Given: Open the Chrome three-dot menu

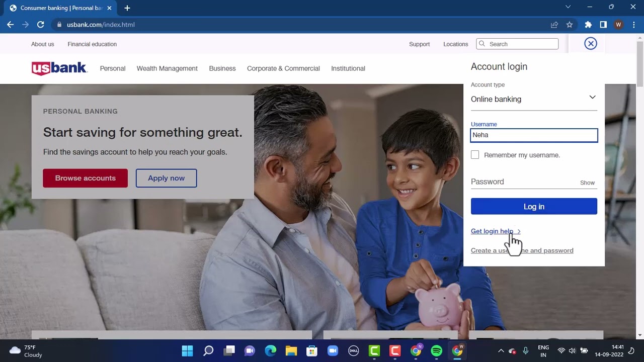Looking at the screenshot, I should point(633,25).
